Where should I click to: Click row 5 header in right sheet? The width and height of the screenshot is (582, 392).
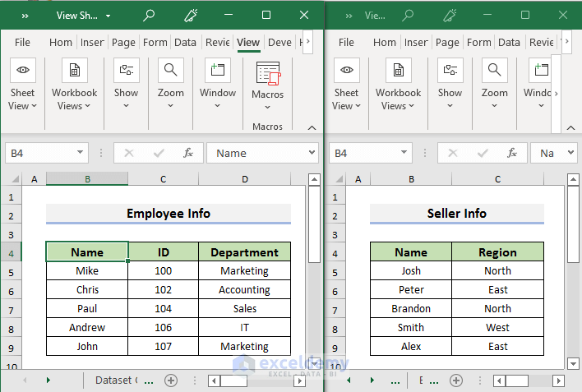(x=335, y=273)
